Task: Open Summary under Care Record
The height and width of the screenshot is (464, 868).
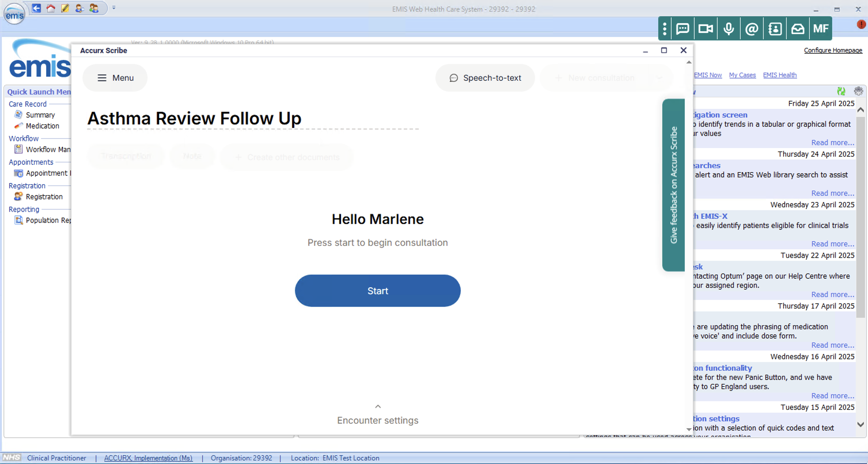Action: pos(40,115)
